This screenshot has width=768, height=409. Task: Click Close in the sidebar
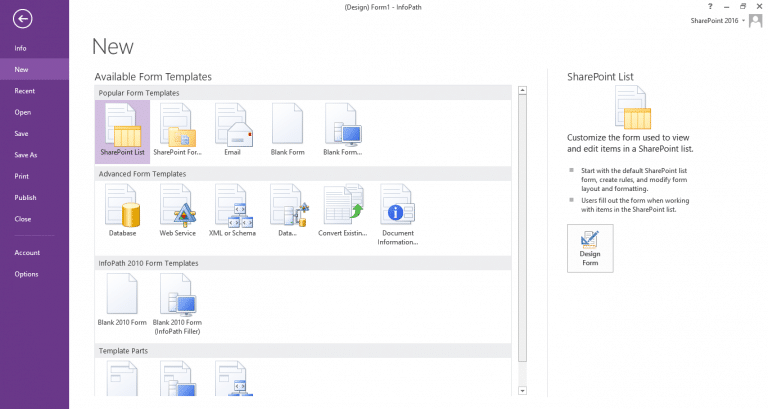coord(34,219)
